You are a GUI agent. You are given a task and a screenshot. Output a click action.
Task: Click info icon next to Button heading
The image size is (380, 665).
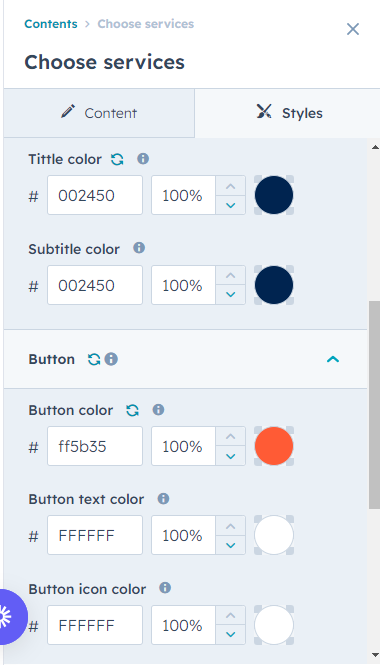[x=111, y=359]
